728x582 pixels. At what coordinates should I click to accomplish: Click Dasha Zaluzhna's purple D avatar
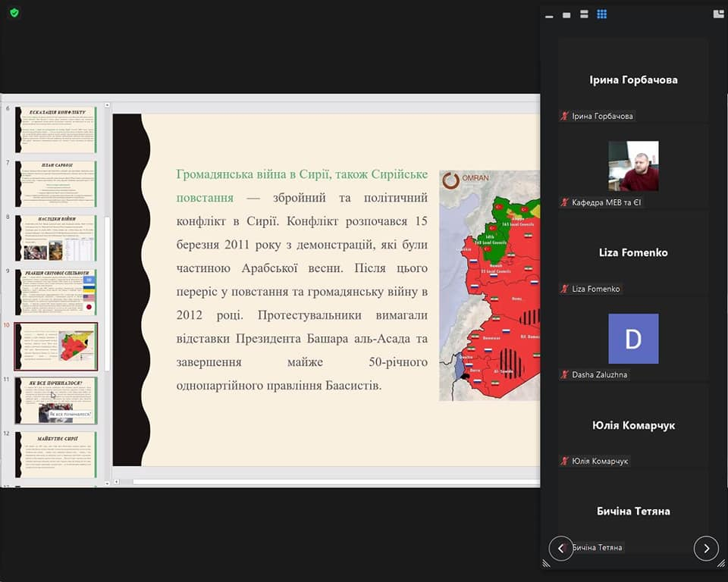click(x=633, y=339)
